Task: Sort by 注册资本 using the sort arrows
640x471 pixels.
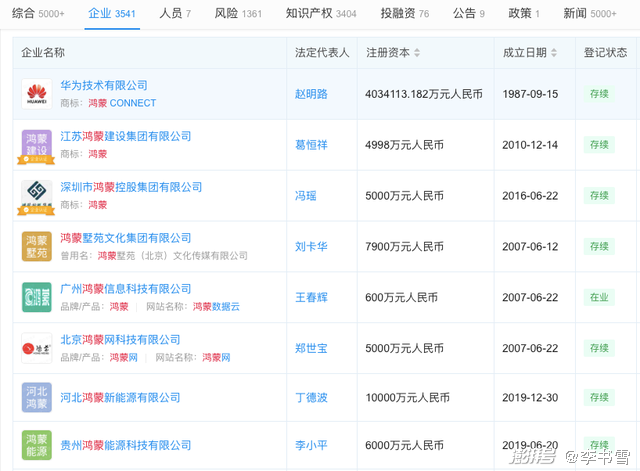Action: coord(417,53)
